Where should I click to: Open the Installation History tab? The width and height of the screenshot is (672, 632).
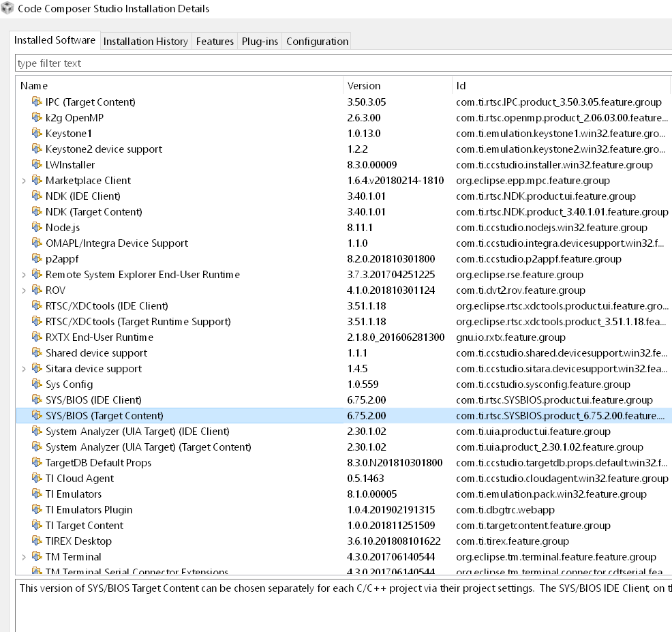pos(146,41)
